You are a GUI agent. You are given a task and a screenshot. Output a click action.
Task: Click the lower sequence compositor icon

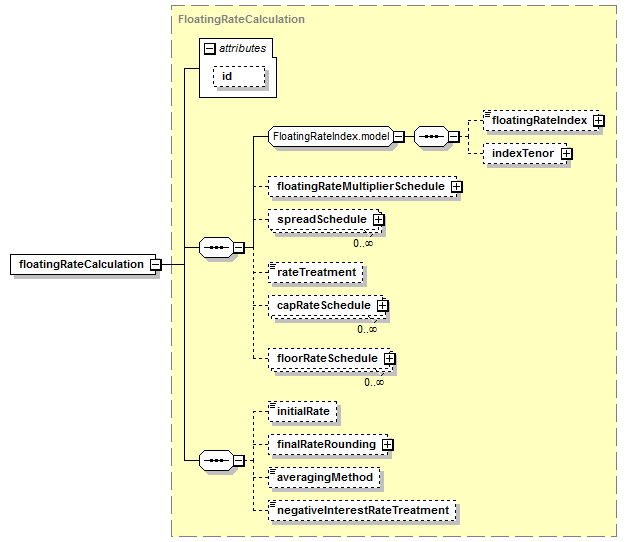[217, 460]
